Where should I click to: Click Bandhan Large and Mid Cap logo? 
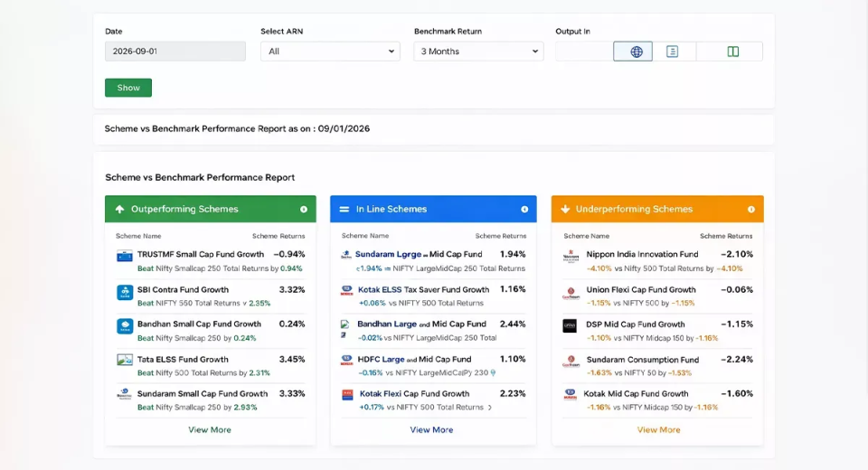344,328
